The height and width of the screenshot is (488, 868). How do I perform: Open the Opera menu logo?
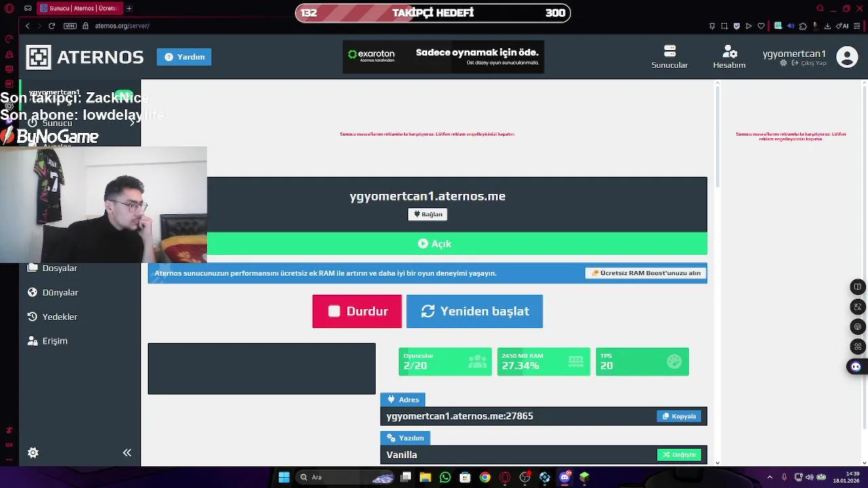click(9, 8)
